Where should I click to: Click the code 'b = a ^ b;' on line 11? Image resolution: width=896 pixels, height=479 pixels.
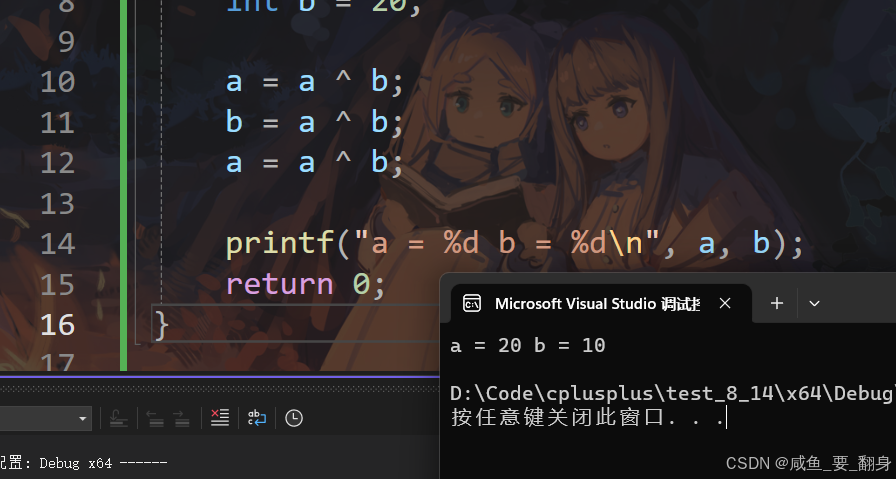tap(315, 122)
